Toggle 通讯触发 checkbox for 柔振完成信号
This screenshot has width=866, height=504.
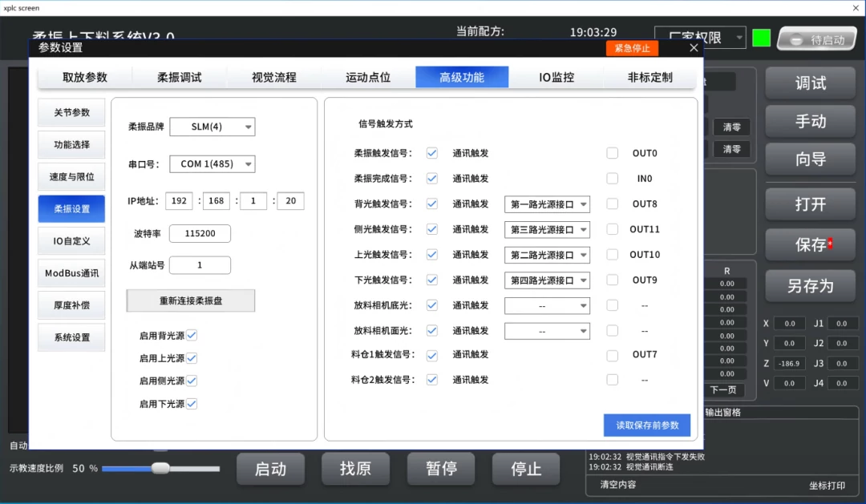(x=432, y=179)
